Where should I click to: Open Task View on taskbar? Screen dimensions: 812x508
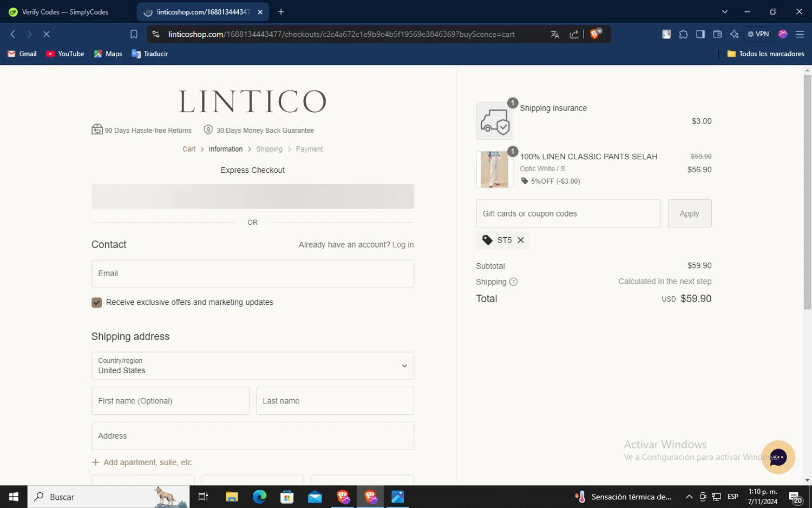pyautogui.click(x=204, y=497)
